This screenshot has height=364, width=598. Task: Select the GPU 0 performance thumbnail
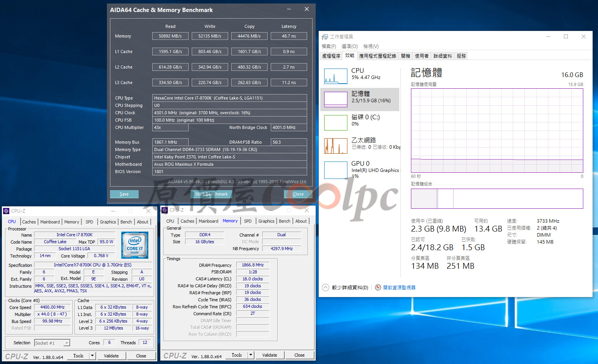coord(336,170)
